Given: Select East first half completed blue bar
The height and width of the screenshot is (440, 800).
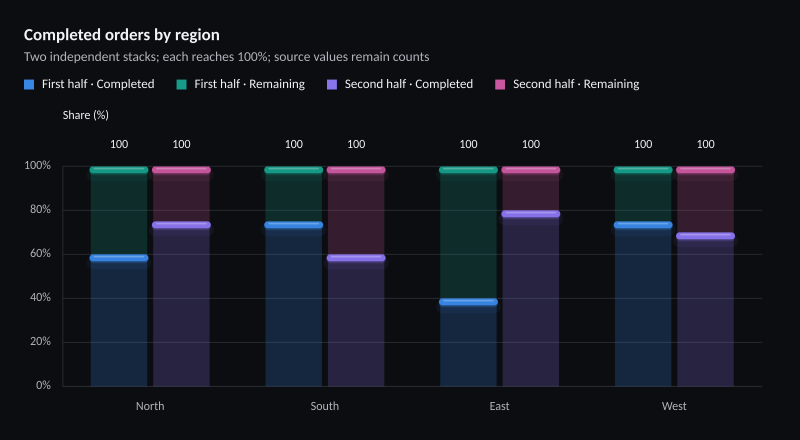Looking at the screenshot, I should coord(468,344).
